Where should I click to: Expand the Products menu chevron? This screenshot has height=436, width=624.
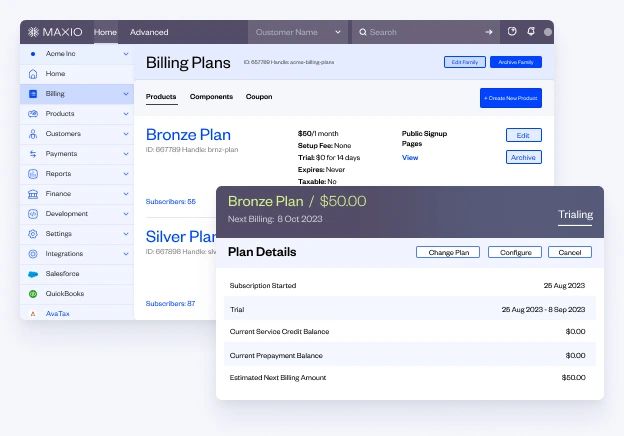pos(126,114)
